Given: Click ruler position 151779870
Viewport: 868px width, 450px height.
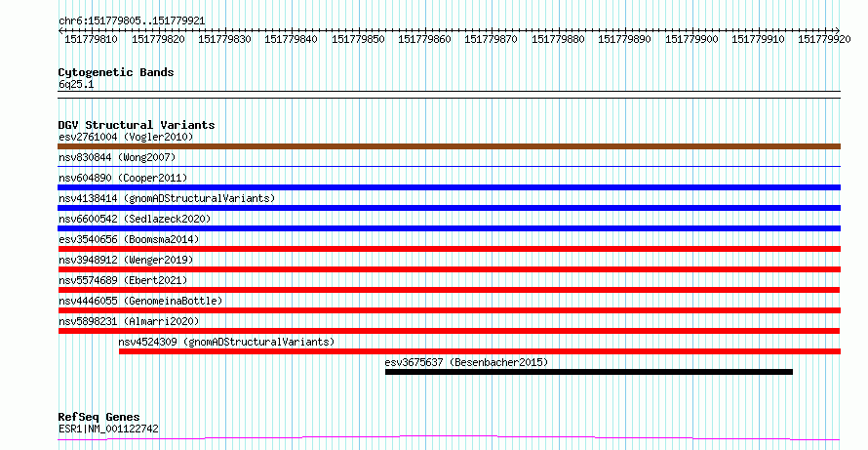Looking at the screenshot, I should pyautogui.click(x=491, y=39).
